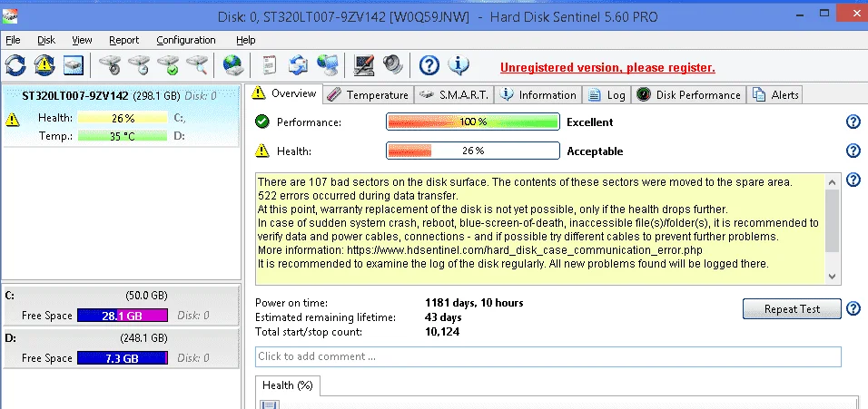This screenshot has width=868, height=409.
Task: Click the disk with green checkmark icon
Action: 168,66
